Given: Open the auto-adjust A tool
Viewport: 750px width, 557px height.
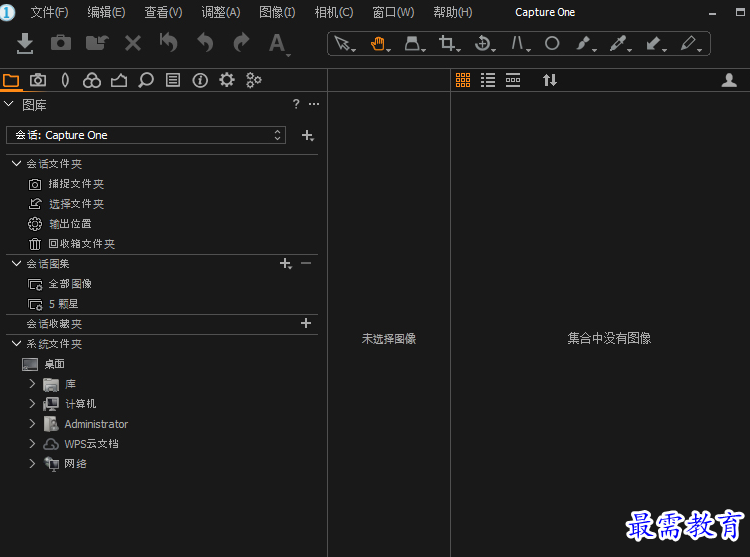Looking at the screenshot, I should coord(278,44).
